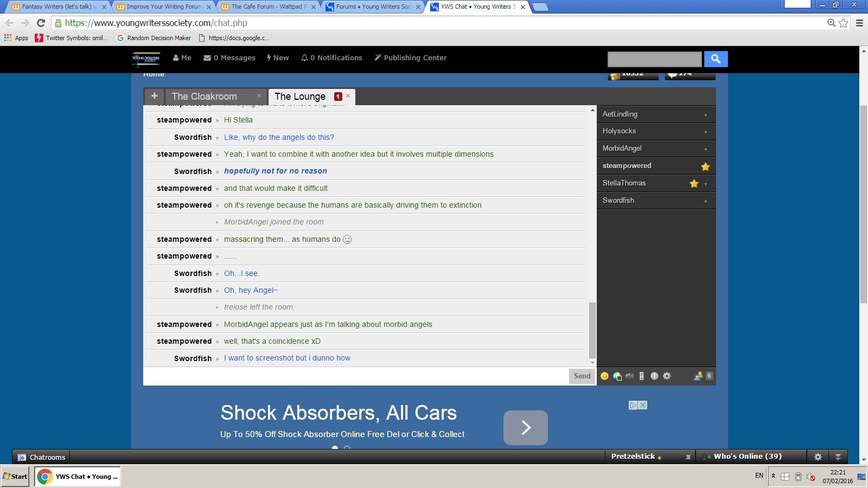Click the star next to steampowered
Screen dimensions: 868x488
(705, 166)
